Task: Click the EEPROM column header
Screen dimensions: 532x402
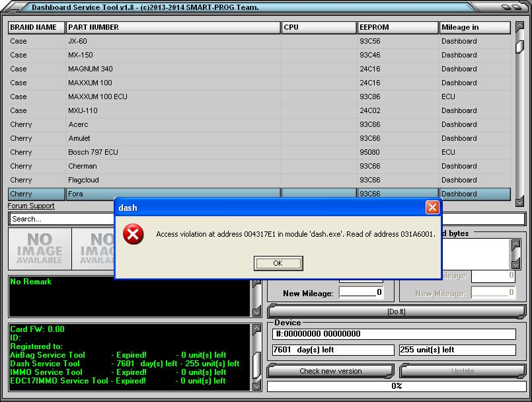Action: 398,28
